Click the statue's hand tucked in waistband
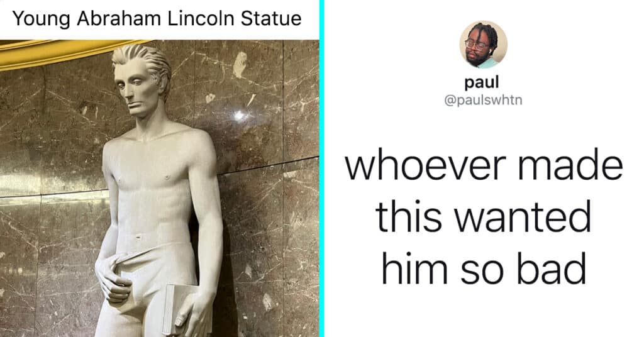644x337 pixels. [x=112, y=279]
